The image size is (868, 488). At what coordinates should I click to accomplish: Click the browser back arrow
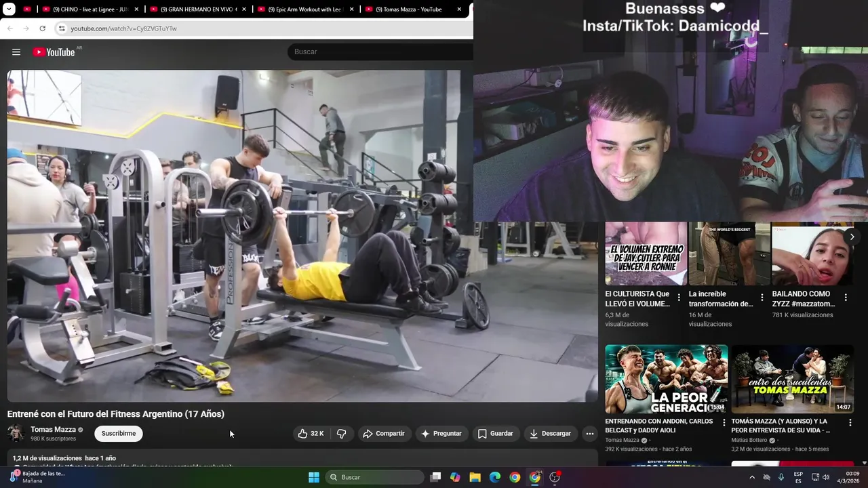tap(9, 28)
